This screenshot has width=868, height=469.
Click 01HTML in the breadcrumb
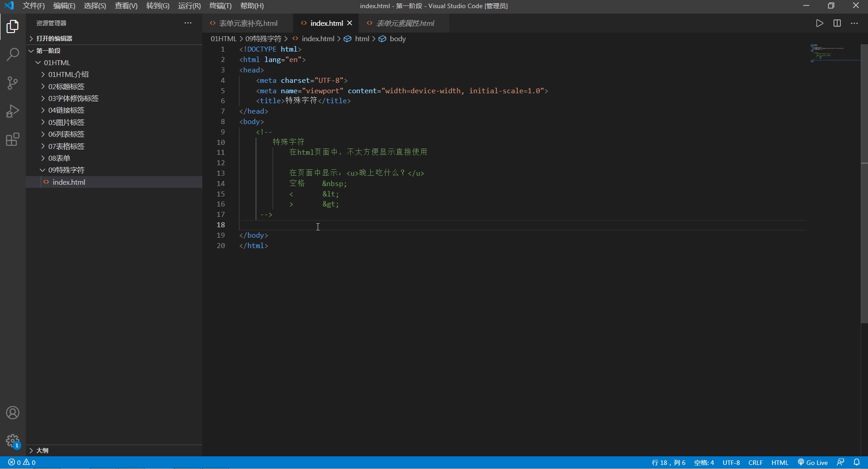(x=224, y=39)
